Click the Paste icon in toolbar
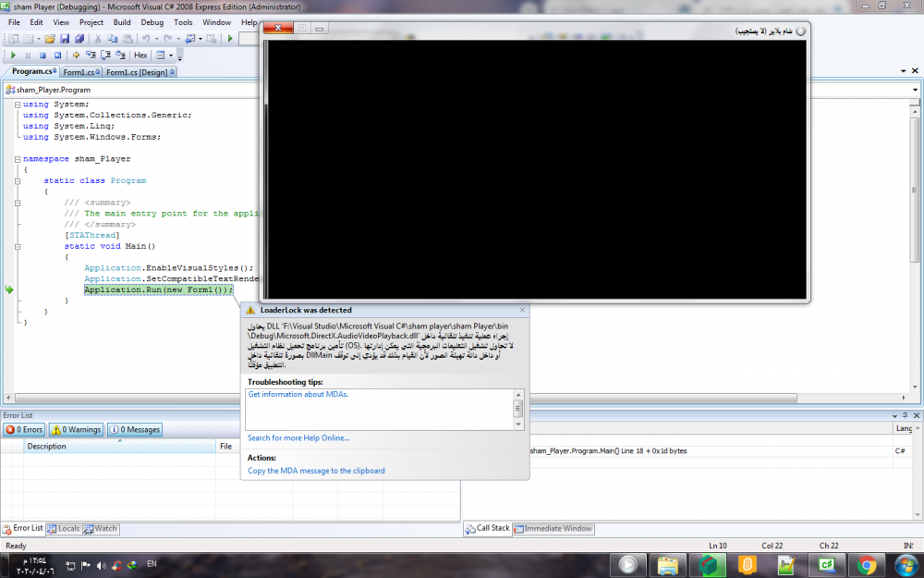Screen dimensions: 924x578 [128, 38]
